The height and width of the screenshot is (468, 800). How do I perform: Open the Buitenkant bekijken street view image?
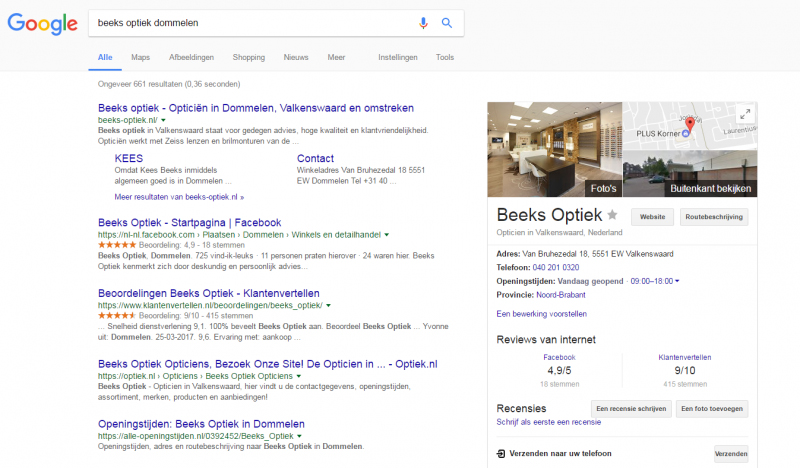tap(689, 174)
